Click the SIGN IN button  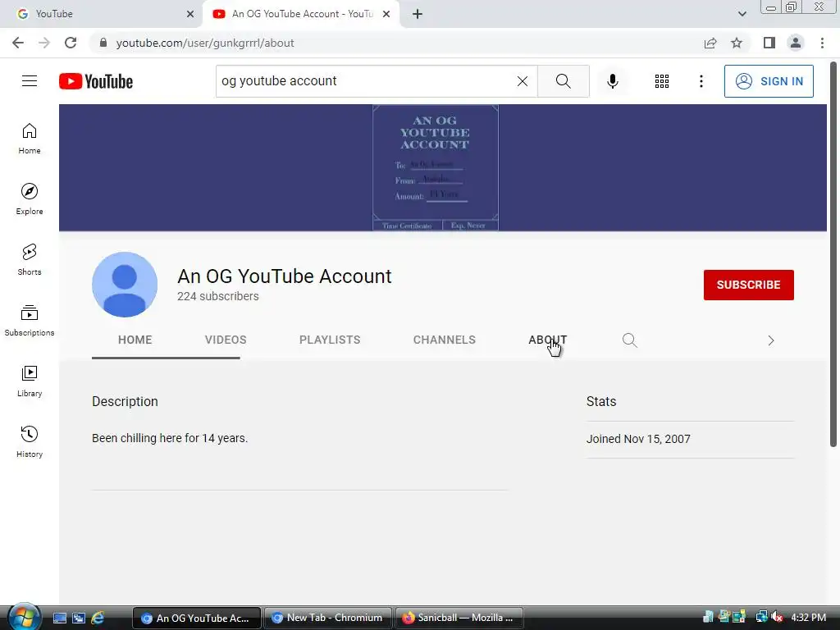[769, 81]
